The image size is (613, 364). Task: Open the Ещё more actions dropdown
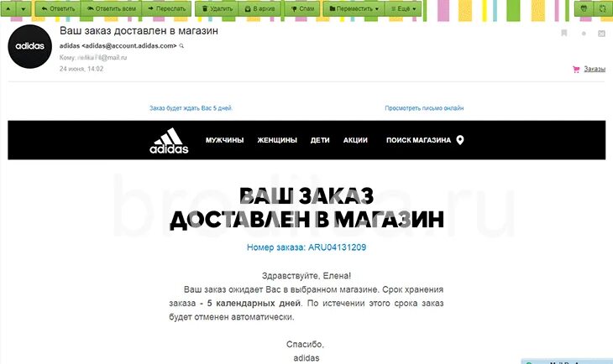tap(403, 8)
